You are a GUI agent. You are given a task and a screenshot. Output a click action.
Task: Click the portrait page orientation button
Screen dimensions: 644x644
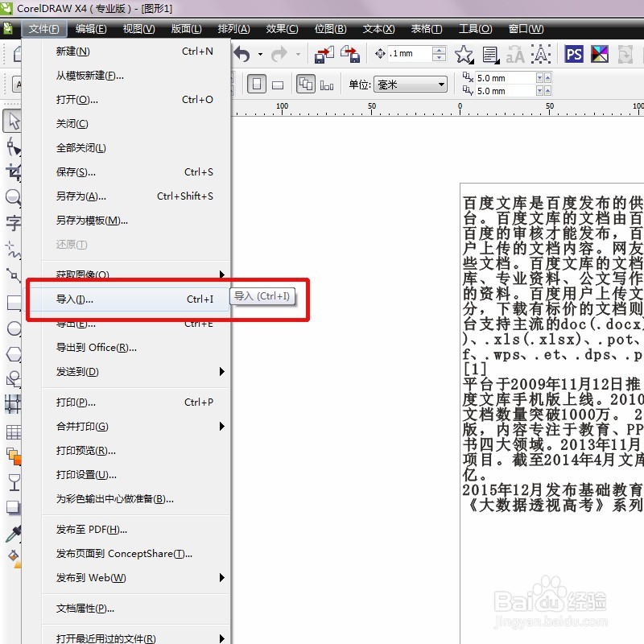(x=257, y=85)
